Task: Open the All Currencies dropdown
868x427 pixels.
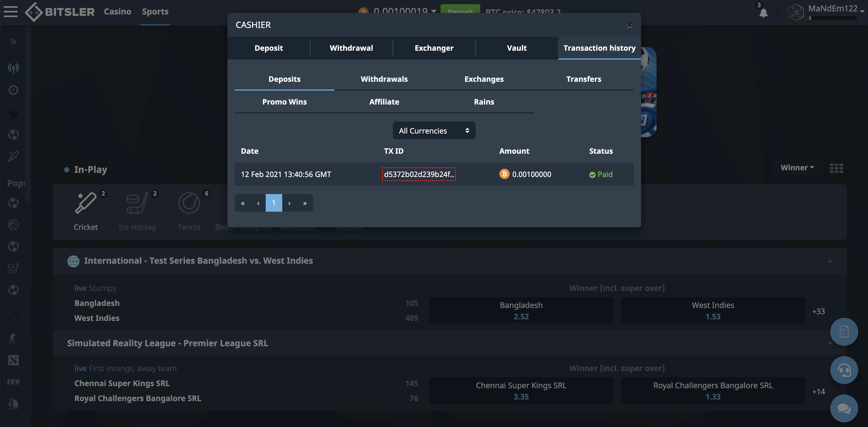Action: click(x=434, y=130)
